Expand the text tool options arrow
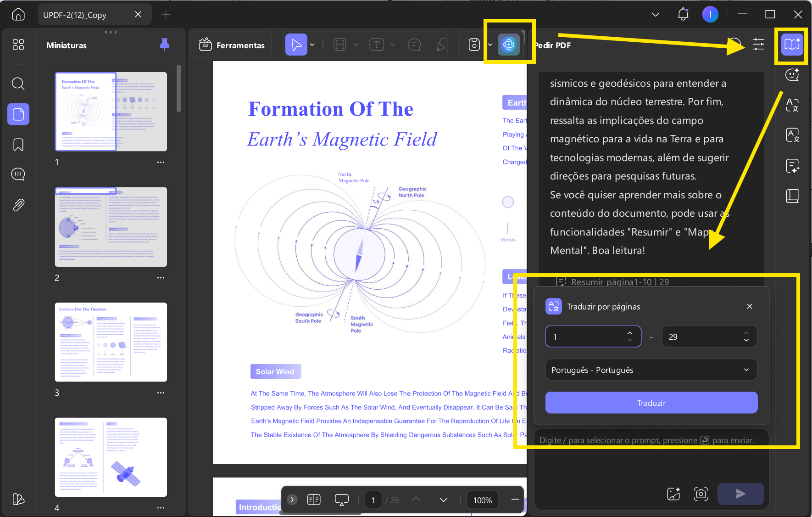The image size is (812, 517). point(393,45)
